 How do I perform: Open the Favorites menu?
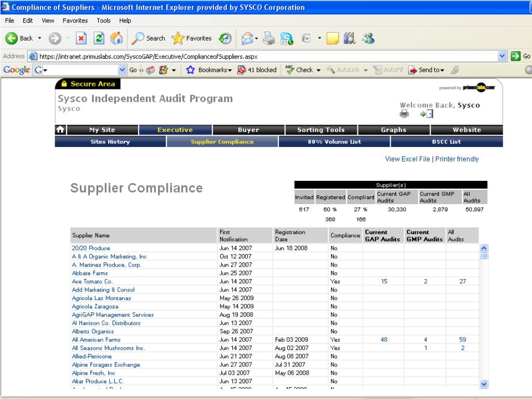tap(75, 20)
